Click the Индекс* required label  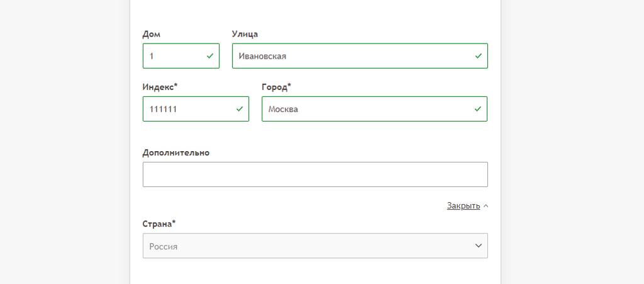[x=160, y=87]
